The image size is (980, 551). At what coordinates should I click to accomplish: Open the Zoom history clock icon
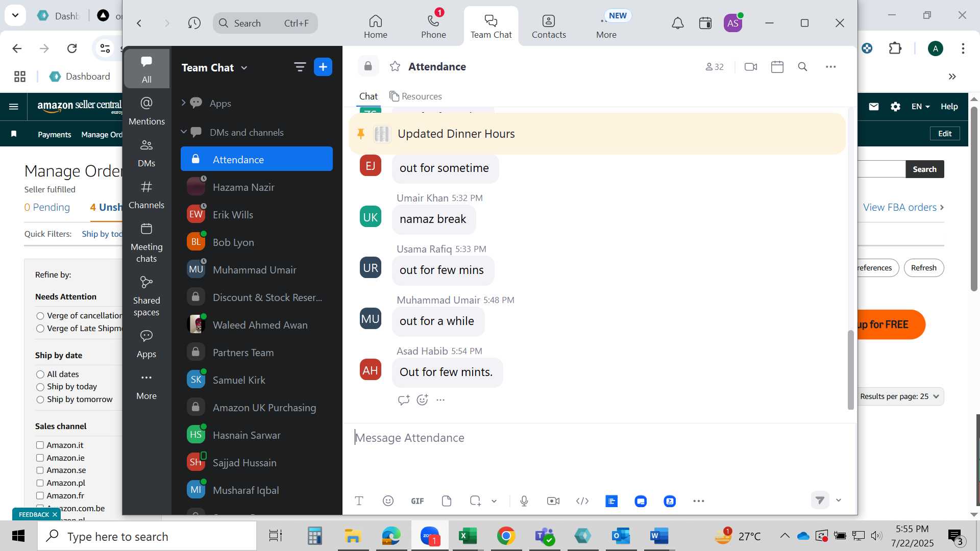point(194,23)
